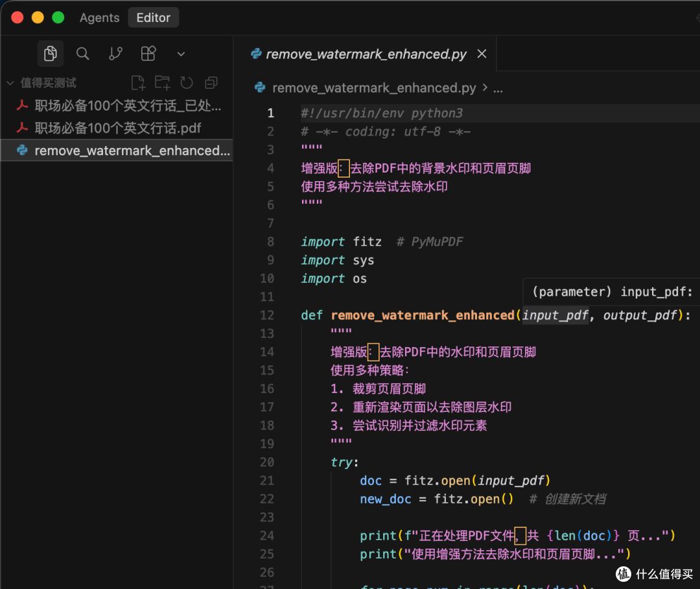This screenshot has width=700, height=589.
Task: Open the Source Control branch icon
Action: (x=115, y=54)
